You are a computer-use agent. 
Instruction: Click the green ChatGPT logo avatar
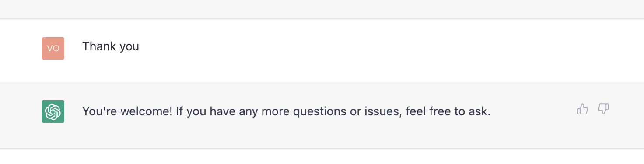click(x=53, y=111)
